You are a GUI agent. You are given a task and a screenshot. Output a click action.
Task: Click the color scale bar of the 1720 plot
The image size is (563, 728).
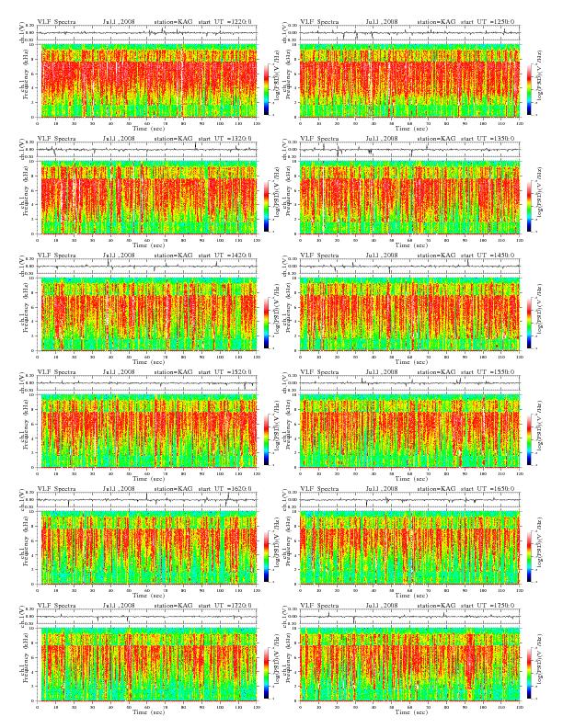266,673
